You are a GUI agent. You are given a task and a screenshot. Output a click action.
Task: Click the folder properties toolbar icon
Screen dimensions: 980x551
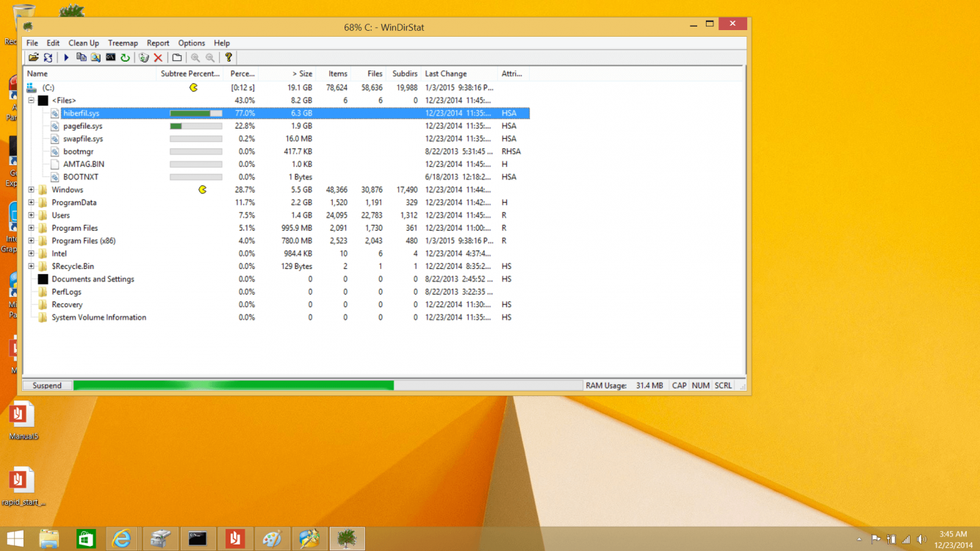177,57
